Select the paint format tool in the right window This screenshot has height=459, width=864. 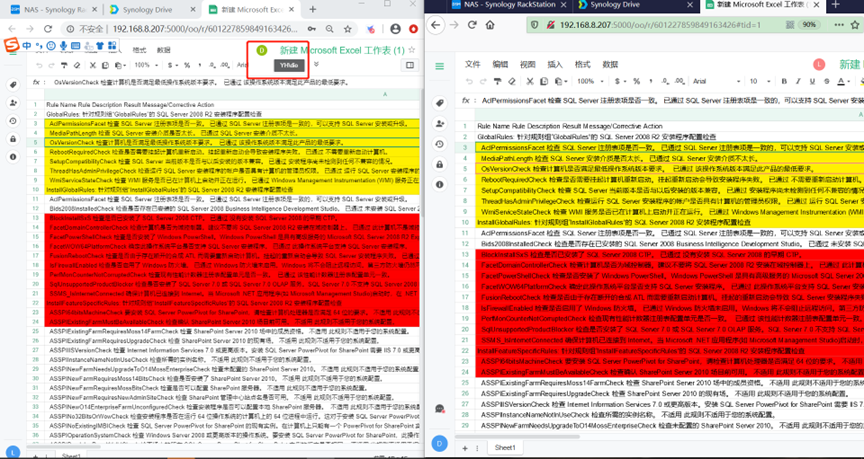coord(498,82)
